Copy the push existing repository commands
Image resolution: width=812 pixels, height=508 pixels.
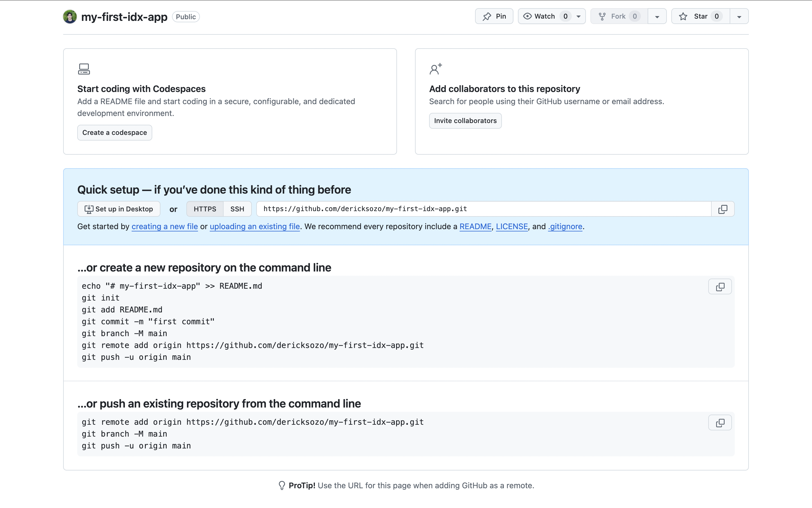(x=720, y=423)
